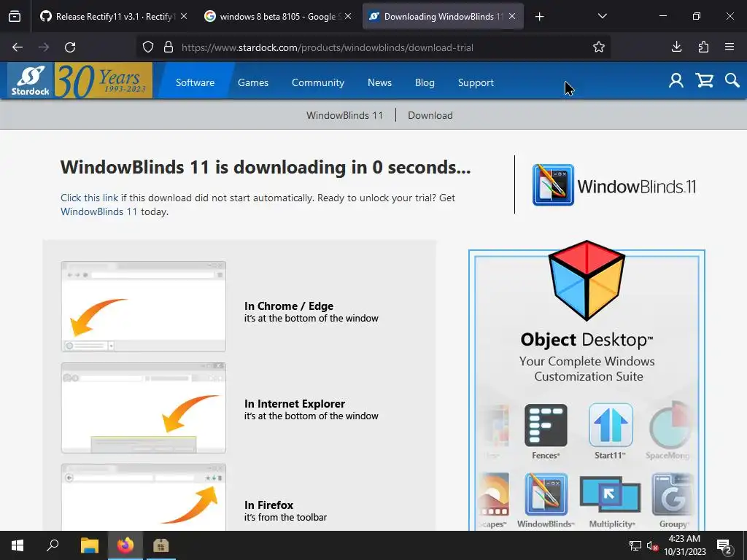Open File Explorer from taskbar
The width and height of the screenshot is (747, 560).
[89, 545]
